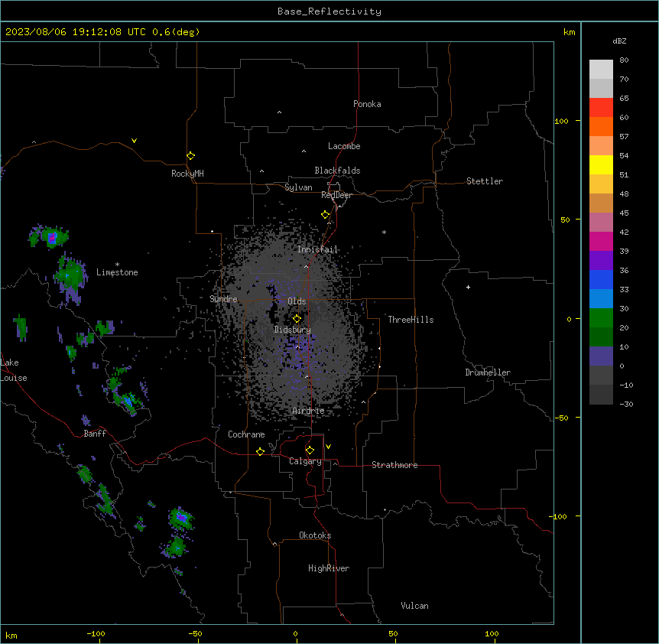This screenshot has width=659, height=644.
Task: Click the yellow marker south of Cochrane
Action: 260,451
